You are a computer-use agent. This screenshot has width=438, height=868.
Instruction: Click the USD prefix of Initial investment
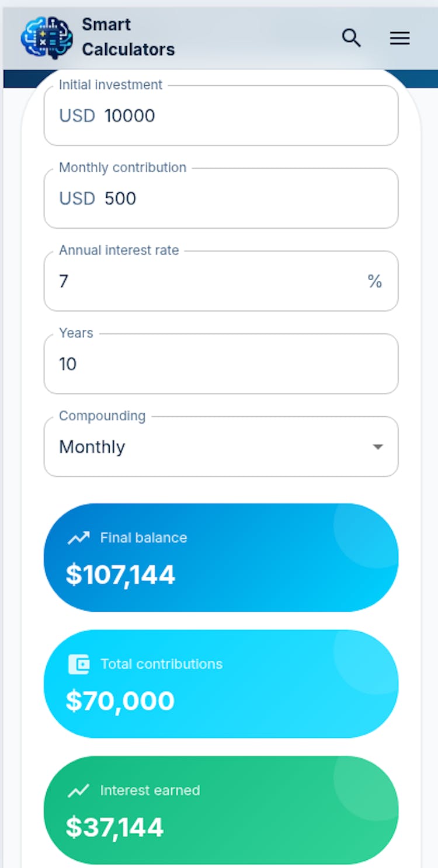77,116
